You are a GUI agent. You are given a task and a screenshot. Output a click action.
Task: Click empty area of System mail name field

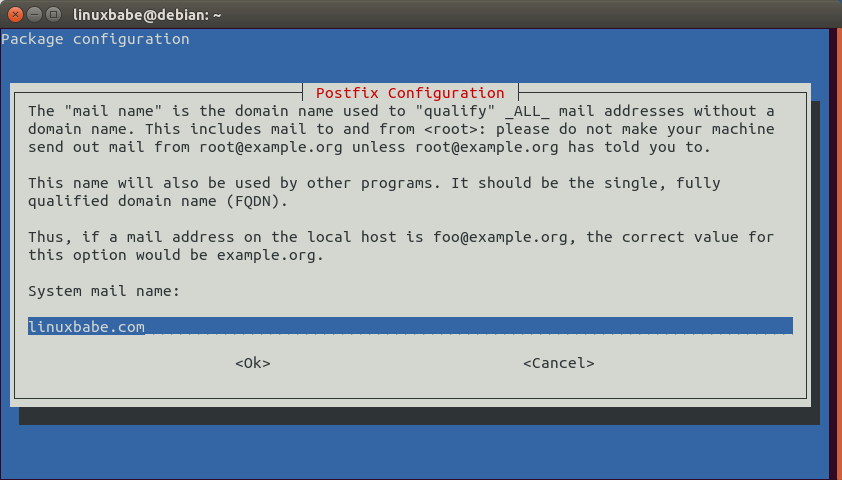point(470,327)
